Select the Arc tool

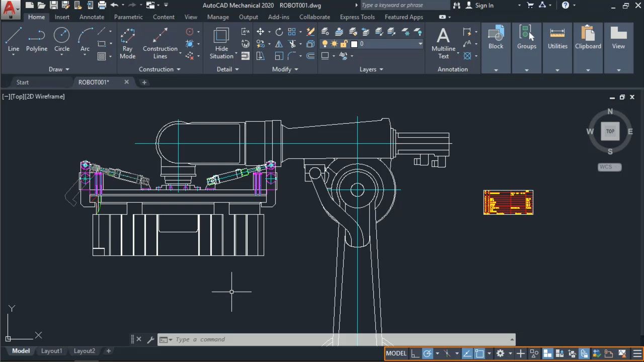point(85,40)
